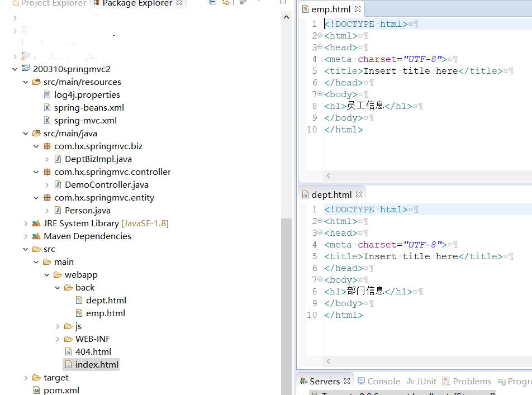Fold the html element in dept.html
Image resolution: width=532 pixels, height=395 pixels.
pyautogui.click(x=320, y=221)
